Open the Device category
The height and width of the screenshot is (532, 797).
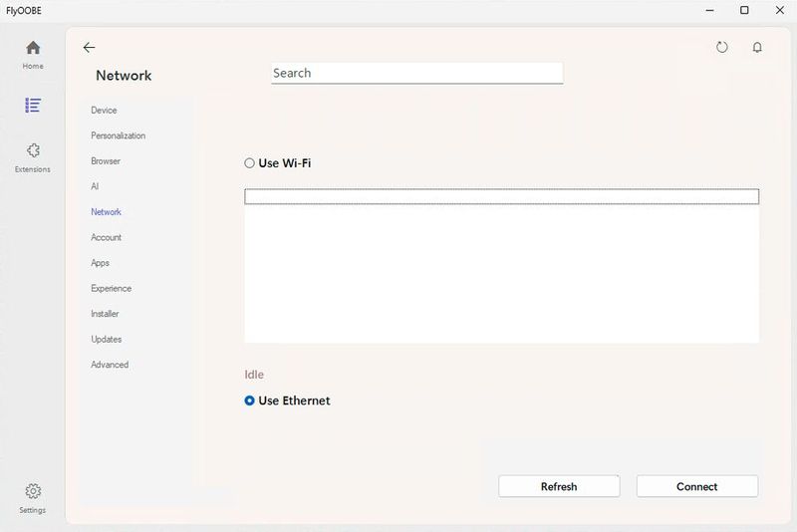[104, 111]
